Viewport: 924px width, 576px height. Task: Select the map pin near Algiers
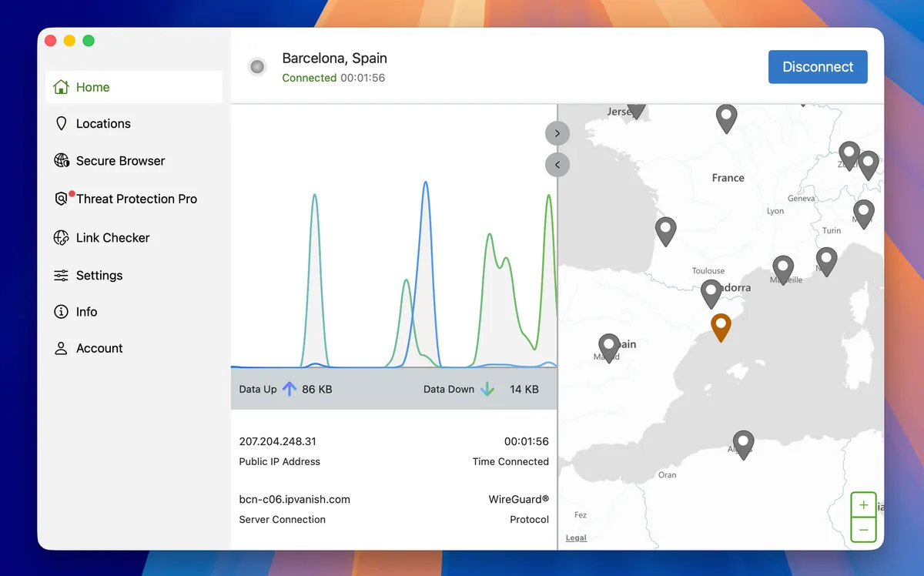743,445
